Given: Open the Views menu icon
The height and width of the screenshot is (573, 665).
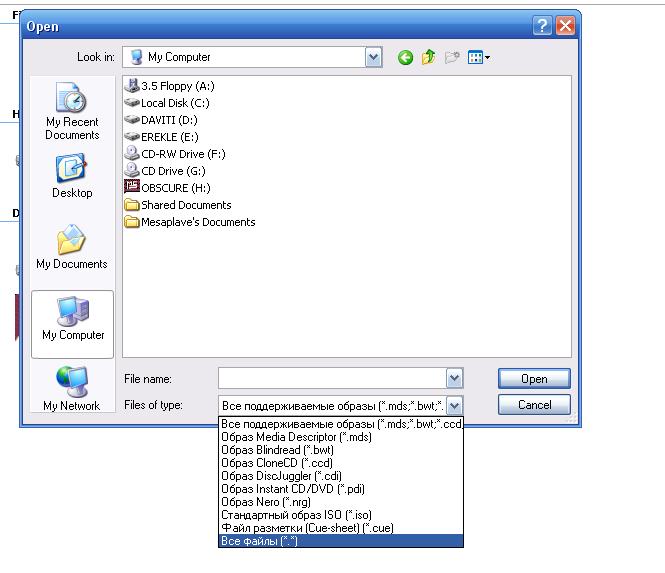Looking at the screenshot, I should pos(479,57).
